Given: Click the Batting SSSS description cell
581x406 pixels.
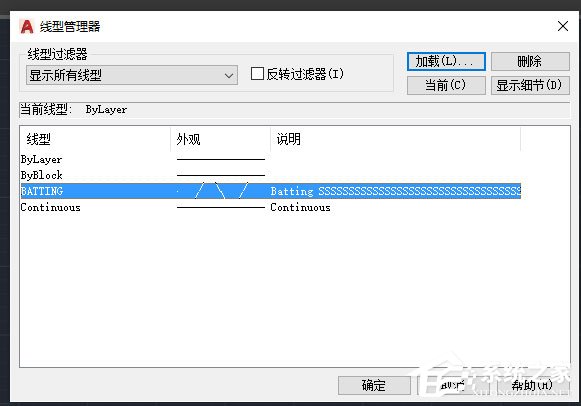Looking at the screenshot, I should click(395, 191).
